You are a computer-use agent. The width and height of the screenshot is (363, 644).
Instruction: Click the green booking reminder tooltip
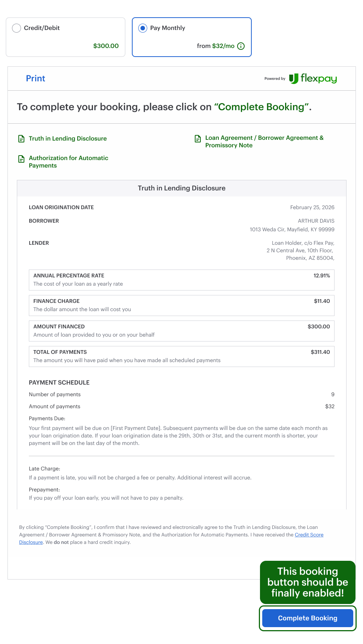307,583
